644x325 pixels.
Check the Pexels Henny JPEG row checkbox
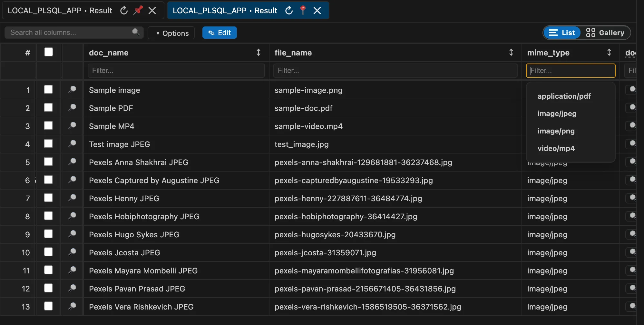48,198
